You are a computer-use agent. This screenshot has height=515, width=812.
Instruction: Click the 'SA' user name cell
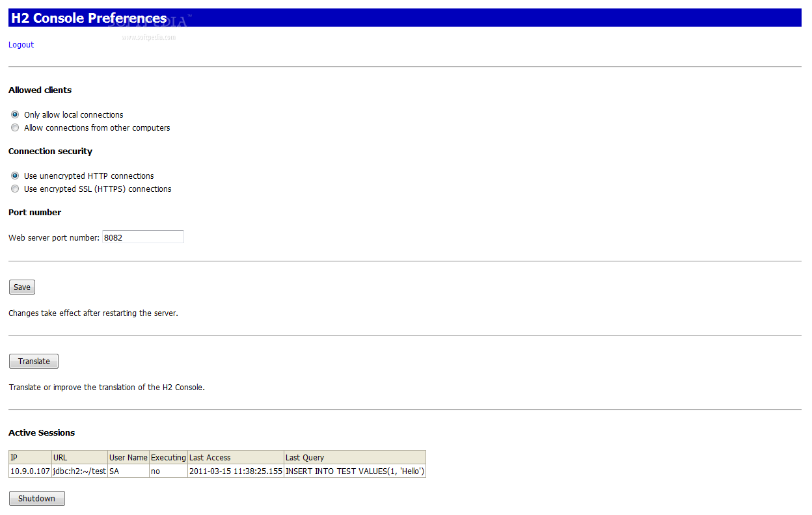click(128, 471)
